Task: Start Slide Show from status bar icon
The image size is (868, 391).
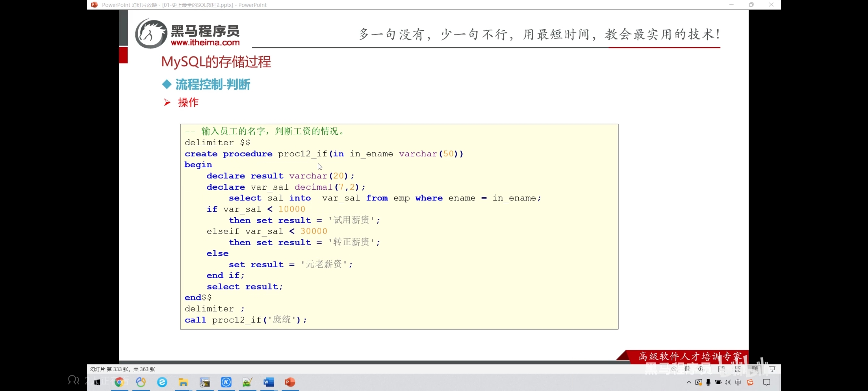Action: pos(772,369)
